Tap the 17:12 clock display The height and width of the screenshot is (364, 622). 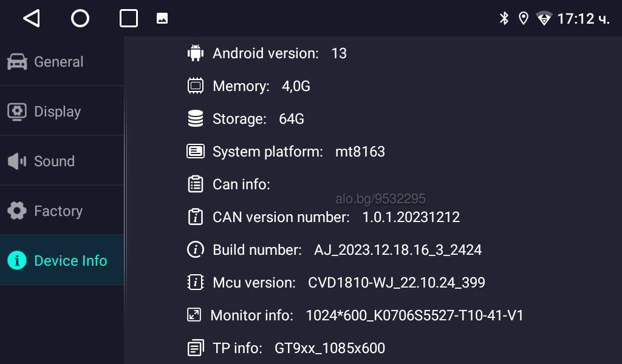(583, 19)
